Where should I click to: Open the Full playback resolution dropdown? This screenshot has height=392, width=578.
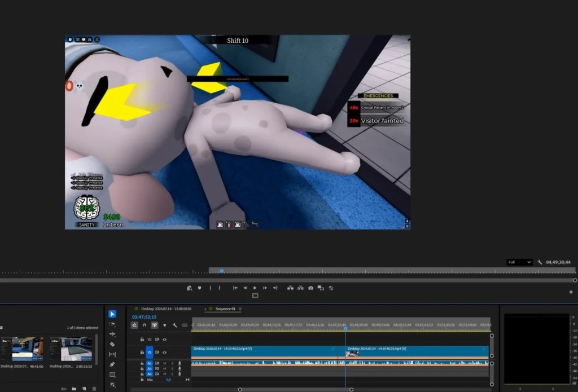click(519, 262)
